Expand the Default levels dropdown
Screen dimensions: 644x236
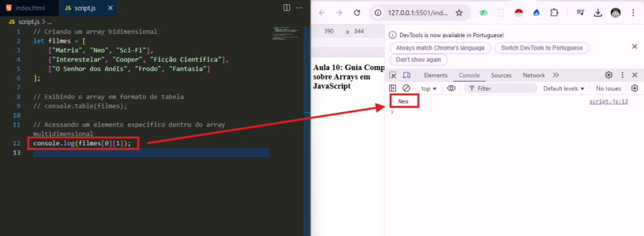563,88
